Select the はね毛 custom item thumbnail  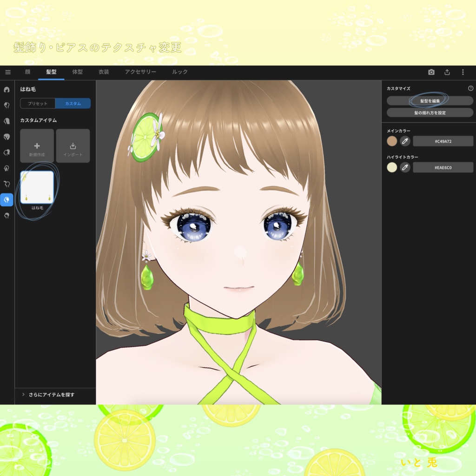pos(36,186)
